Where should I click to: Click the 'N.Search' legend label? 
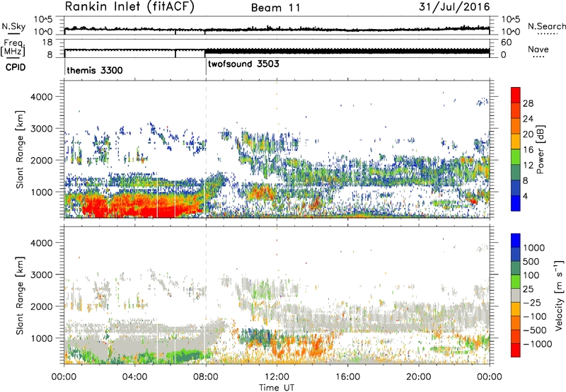pos(546,26)
